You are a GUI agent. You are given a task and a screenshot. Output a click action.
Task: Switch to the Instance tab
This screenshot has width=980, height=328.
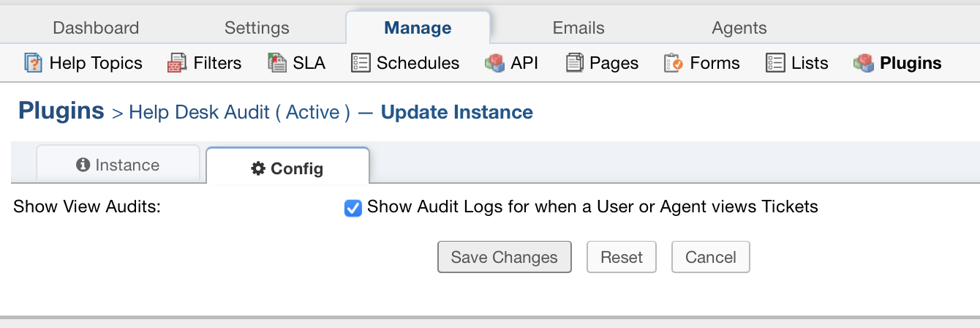pos(118,165)
